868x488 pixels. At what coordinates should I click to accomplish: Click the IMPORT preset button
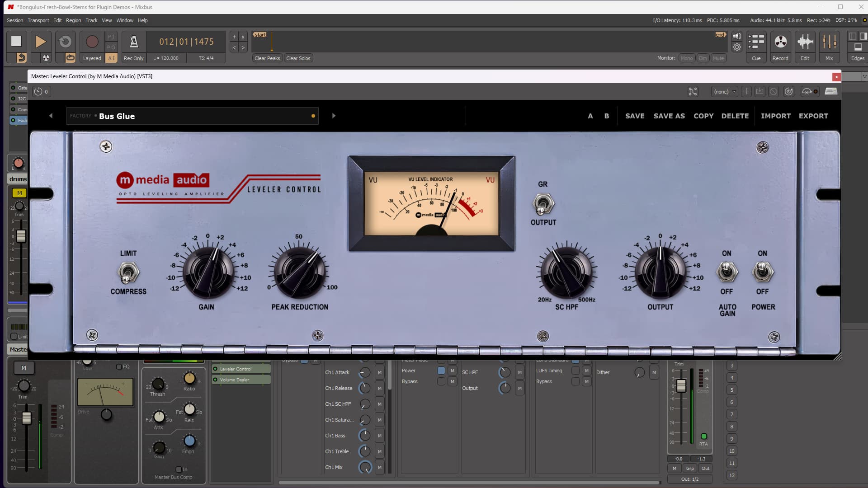pos(776,116)
